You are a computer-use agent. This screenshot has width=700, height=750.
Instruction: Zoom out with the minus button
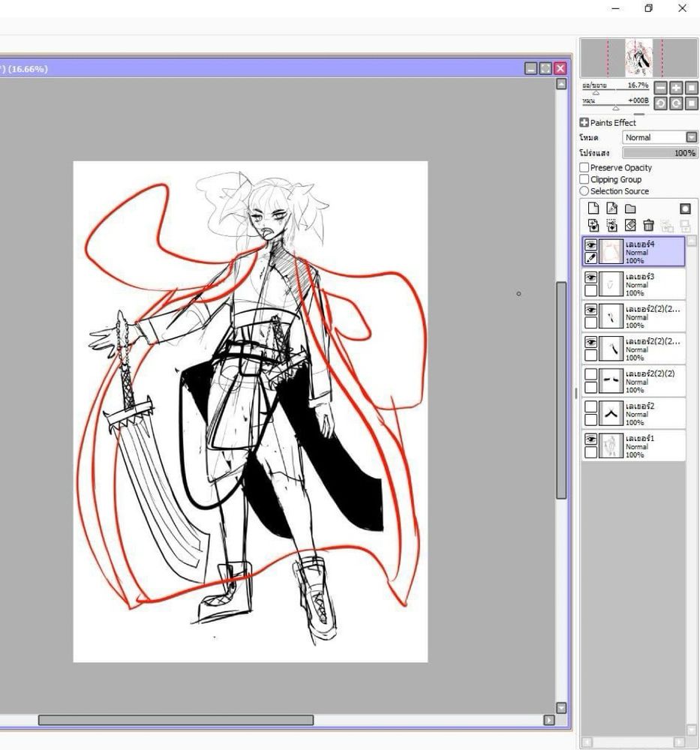660,88
